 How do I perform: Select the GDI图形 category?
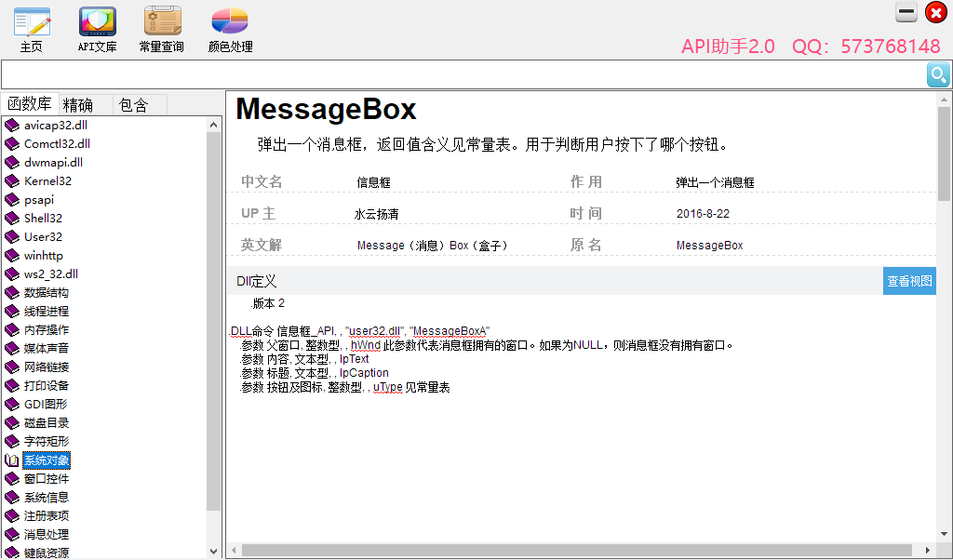pos(46,405)
